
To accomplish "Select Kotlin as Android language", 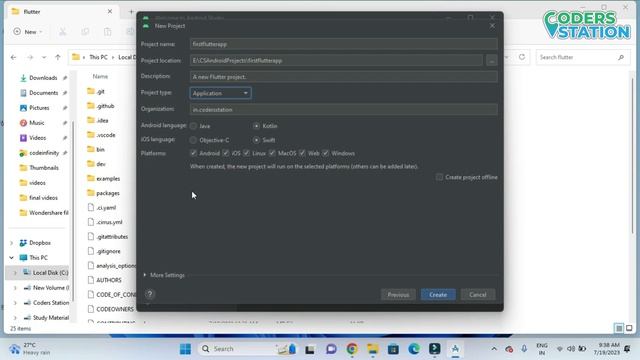I will click(256, 126).
